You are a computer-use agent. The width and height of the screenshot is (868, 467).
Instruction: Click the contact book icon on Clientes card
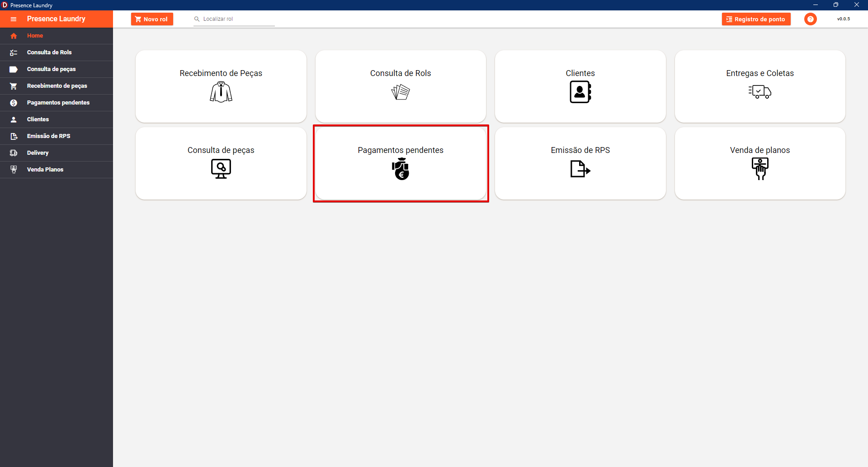pos(580,92)
